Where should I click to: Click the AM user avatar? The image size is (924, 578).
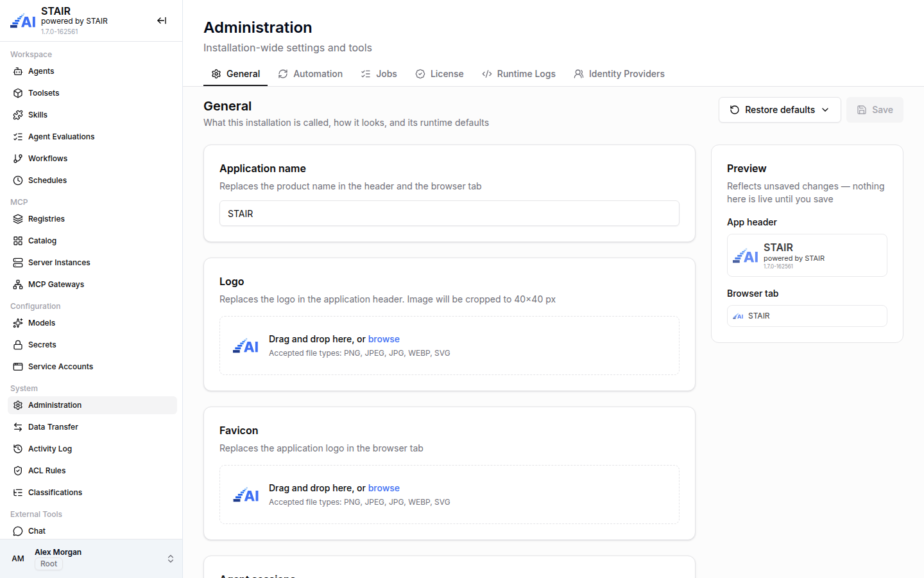(18, 559)
